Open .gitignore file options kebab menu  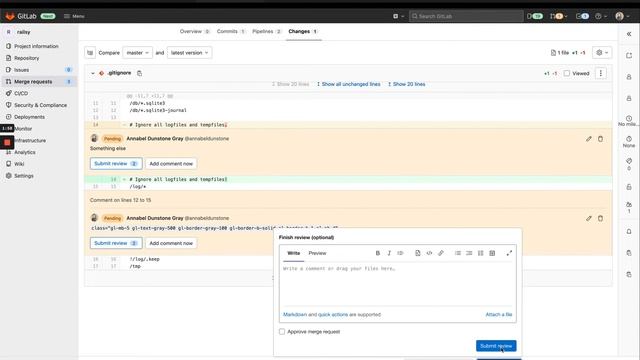pos(600,73)
